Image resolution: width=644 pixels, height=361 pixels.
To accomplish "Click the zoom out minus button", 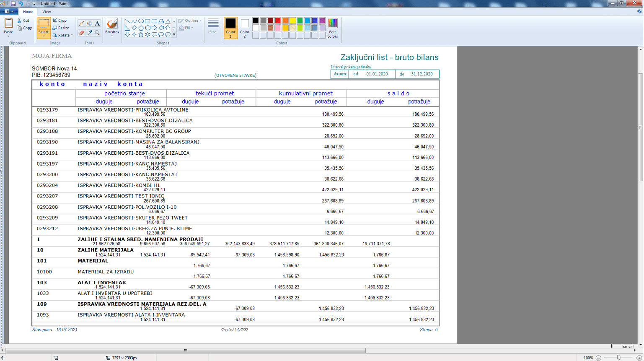I will pos(598,358).
